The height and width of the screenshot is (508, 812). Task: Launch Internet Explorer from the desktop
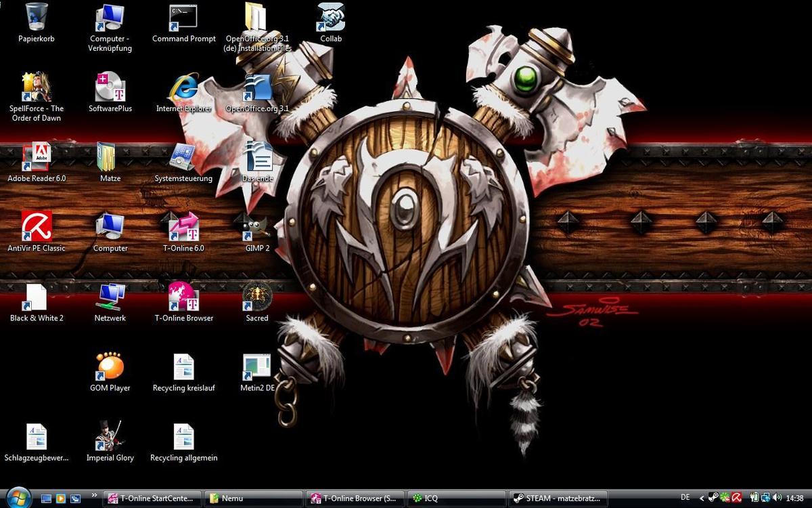pyautogui.click(x=184, y=93)
